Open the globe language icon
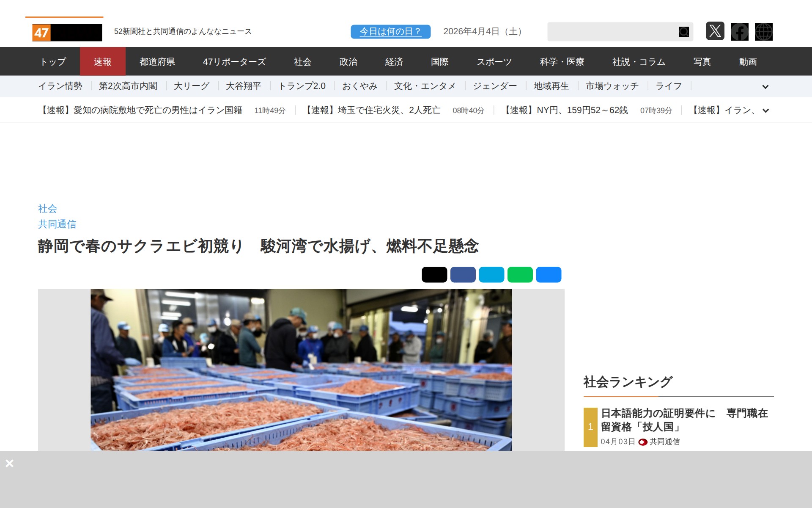This screenshot has height=508, width=812. [763, 31]
